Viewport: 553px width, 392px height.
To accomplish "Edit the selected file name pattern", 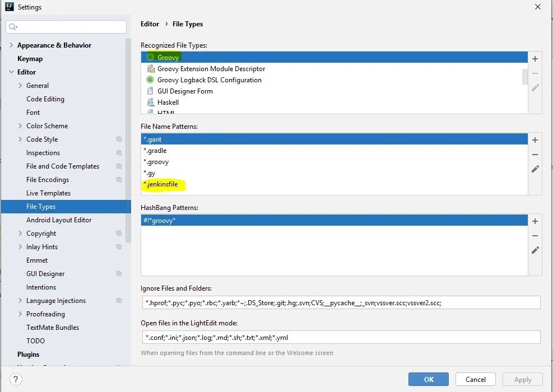I will pos(535,169).
